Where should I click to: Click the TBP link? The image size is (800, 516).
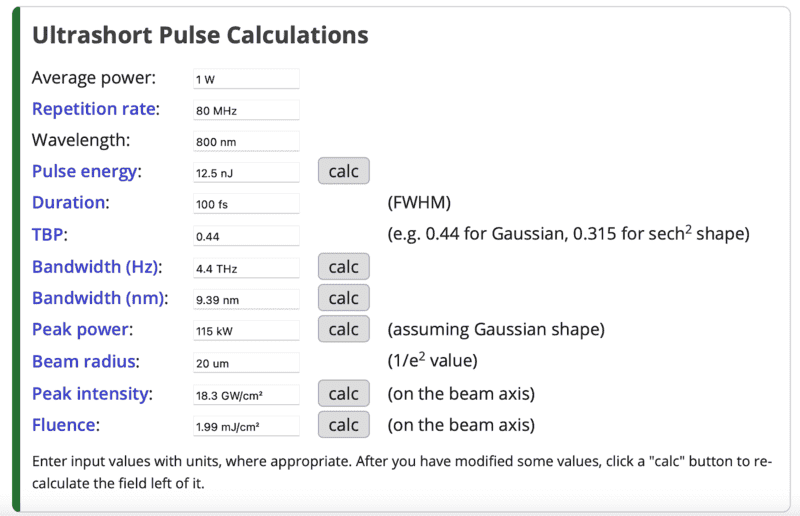(x=50, y=235)
